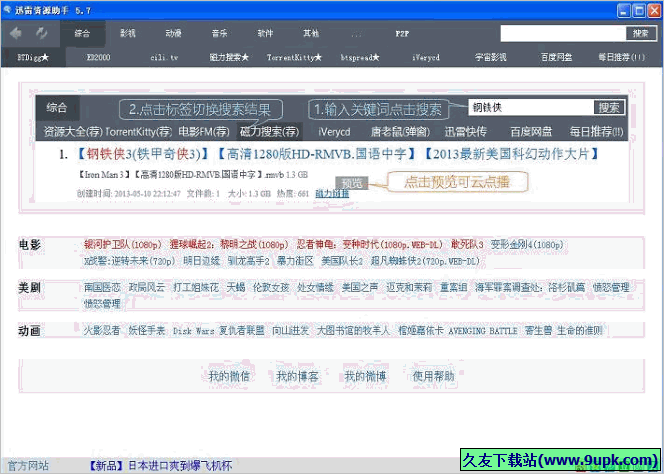Open the 处女情缘 series link
Screen dimensions: 664x474
(x=315, y=288)
